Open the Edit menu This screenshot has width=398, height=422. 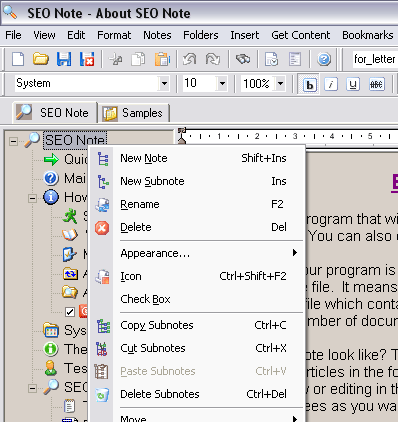tap(76, 35)
